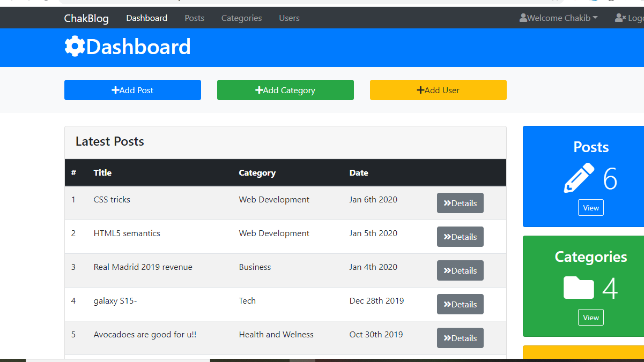644x362 pixels.
Task: Click the Date column header
Action: click(359, 173)
